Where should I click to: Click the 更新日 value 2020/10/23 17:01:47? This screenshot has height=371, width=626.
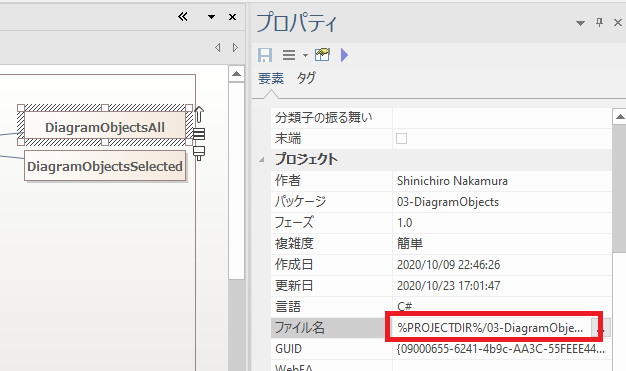(448, 286)
